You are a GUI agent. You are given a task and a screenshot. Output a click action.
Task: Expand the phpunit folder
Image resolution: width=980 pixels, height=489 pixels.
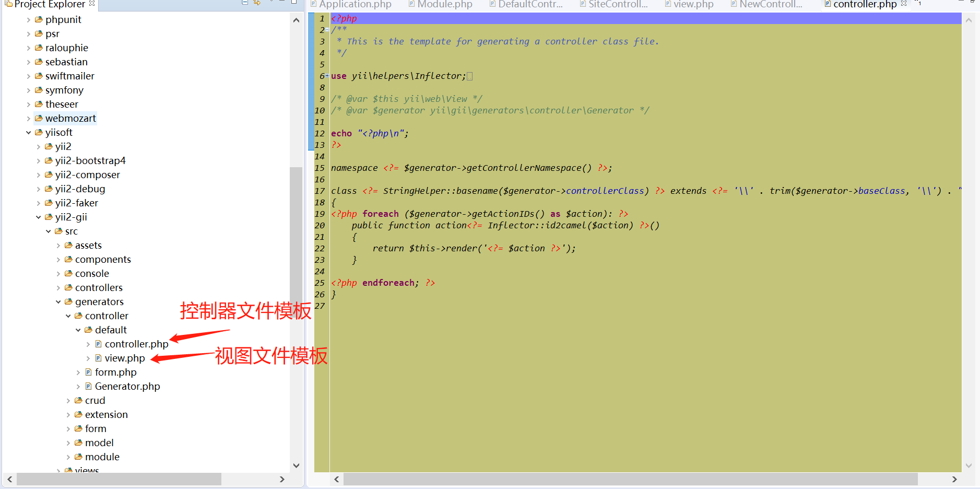point(29,20)
